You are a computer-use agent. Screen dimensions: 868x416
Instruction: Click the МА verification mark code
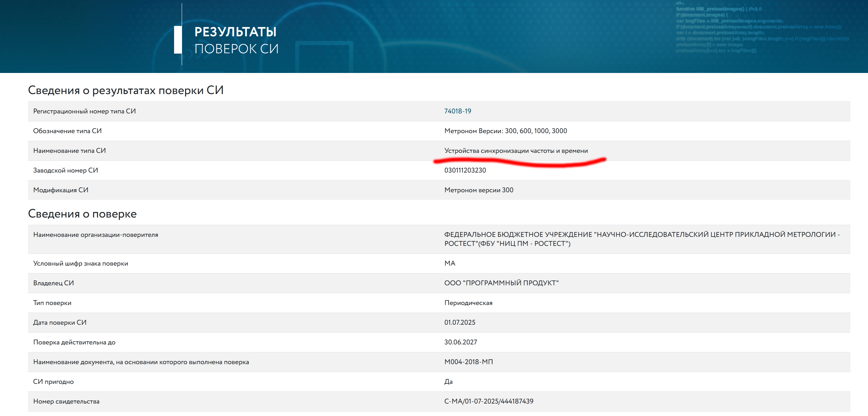[449, 263]
